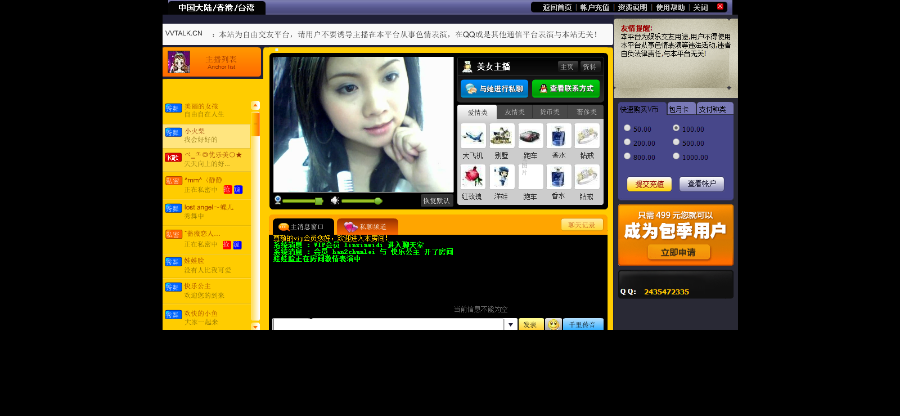Click the chat message input field

(x=388, y=325)
